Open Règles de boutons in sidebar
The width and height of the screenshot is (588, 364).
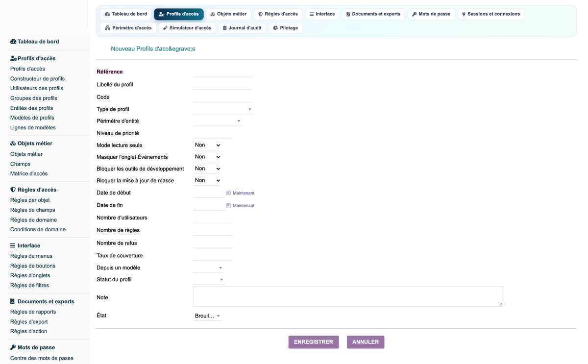pyautogui.click(x=33, y=266)
